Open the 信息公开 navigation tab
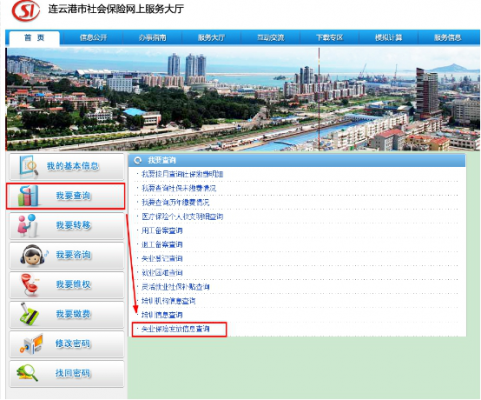The image size is (481, 400). pyautogui.click(x=93, y=38)
